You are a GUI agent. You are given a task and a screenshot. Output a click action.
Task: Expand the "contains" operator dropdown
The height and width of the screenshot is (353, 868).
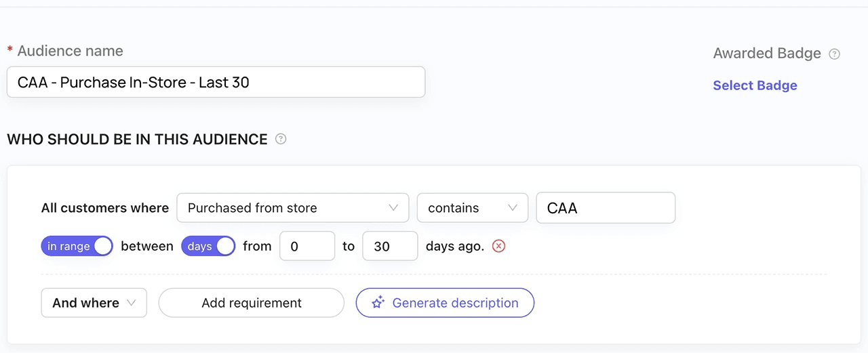coord(472,208)
